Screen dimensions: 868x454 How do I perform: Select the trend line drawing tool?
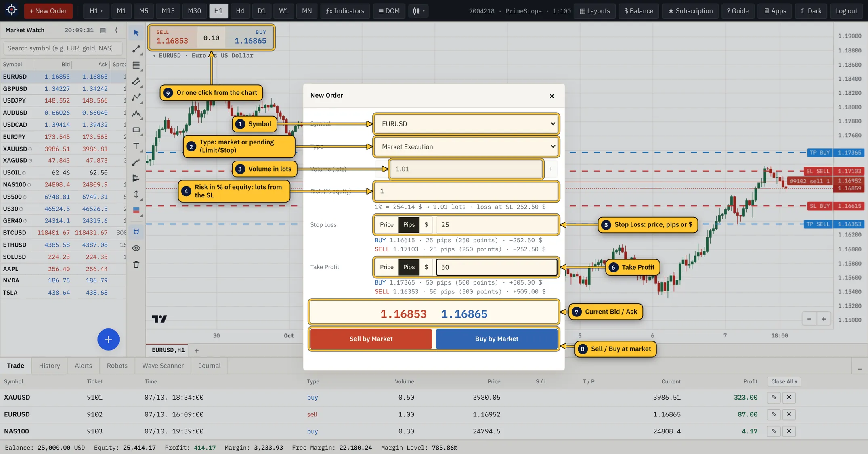click(x=136, y=49)
